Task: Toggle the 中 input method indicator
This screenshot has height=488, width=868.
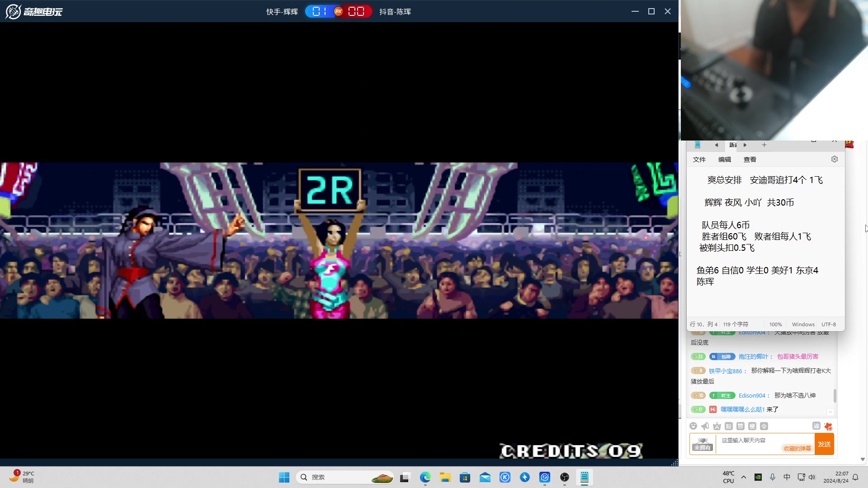Action: 787,477
